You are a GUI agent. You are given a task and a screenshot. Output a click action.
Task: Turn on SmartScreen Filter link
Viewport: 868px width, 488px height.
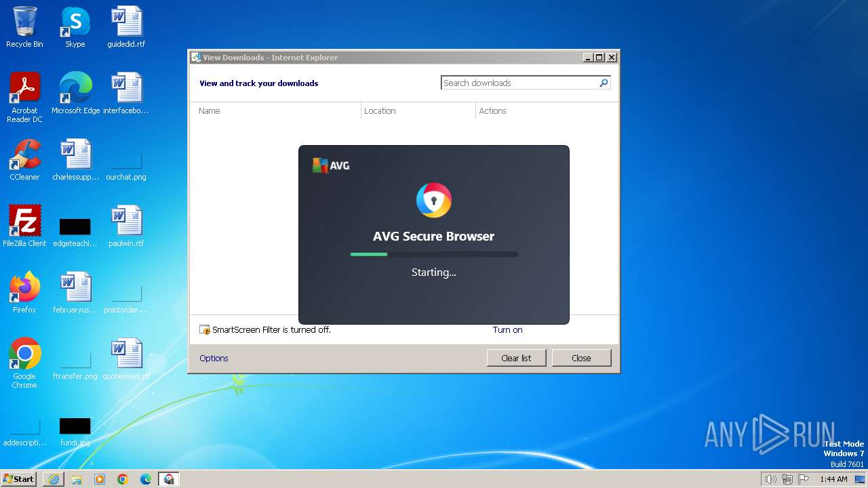507,330
